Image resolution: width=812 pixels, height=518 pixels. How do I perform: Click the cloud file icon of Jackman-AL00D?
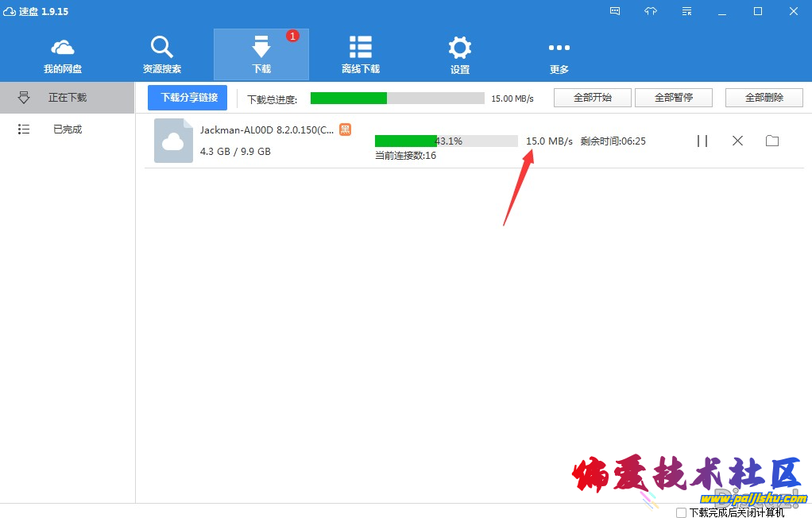(173, 141)
